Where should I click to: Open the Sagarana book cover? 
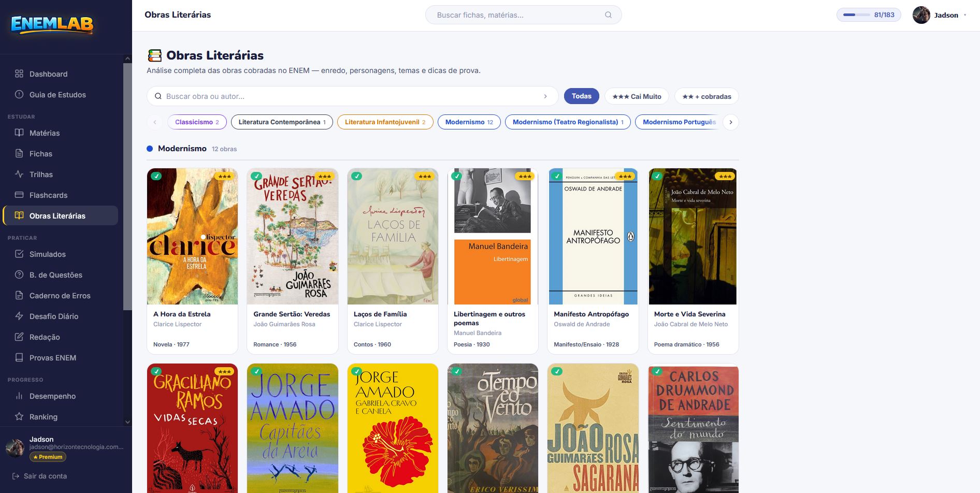coord(593,428)
